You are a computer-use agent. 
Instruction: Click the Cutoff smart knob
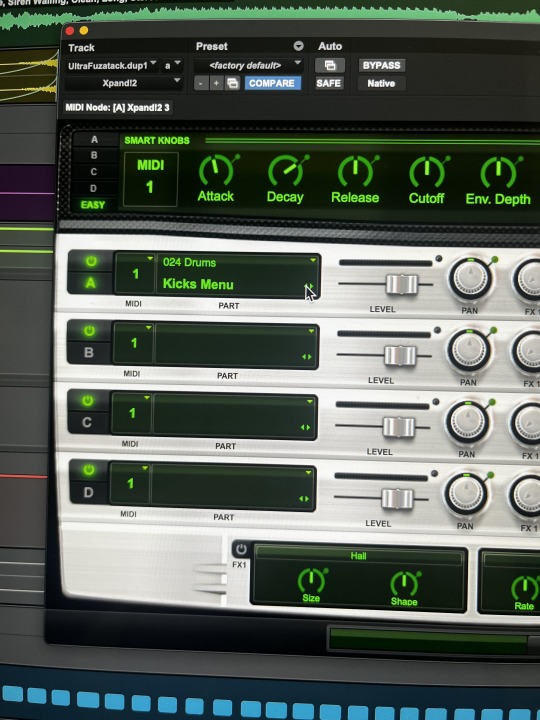(427, 171)
